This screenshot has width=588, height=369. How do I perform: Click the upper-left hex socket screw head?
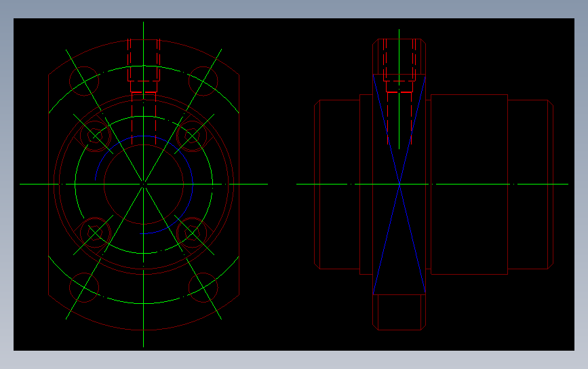coord(95,136)
